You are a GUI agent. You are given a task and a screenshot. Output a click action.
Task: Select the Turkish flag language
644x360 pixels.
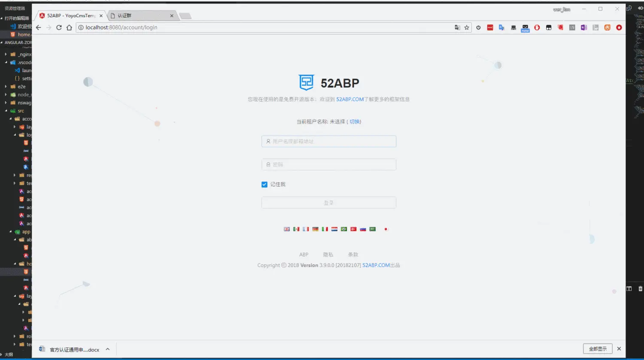tap(353, 229)
